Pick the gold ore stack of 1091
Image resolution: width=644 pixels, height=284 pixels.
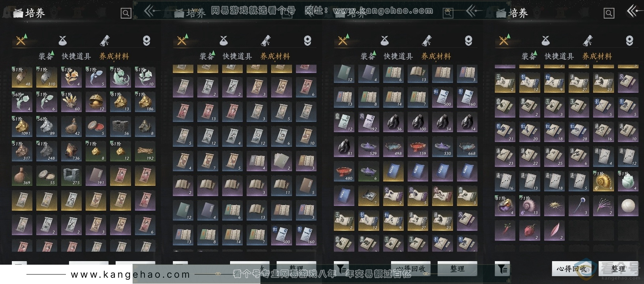click(22, 126)
